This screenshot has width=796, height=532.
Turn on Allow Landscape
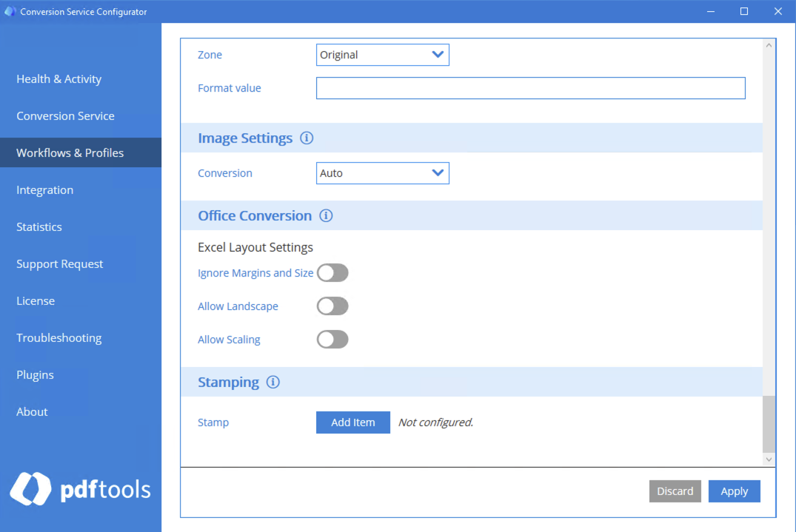pyautogui.click(x=332, y=306)
